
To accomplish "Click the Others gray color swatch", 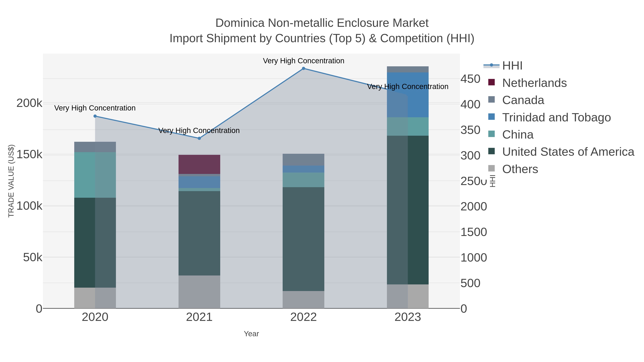I will pos(492,168).
